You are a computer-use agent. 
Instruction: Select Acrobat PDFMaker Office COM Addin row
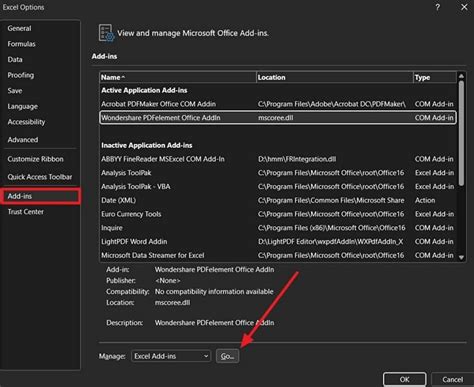point(278,104)
